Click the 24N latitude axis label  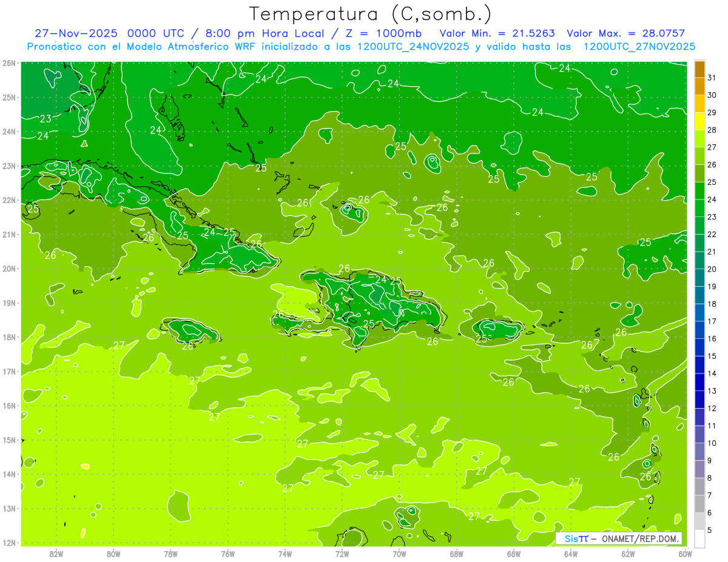9,132
